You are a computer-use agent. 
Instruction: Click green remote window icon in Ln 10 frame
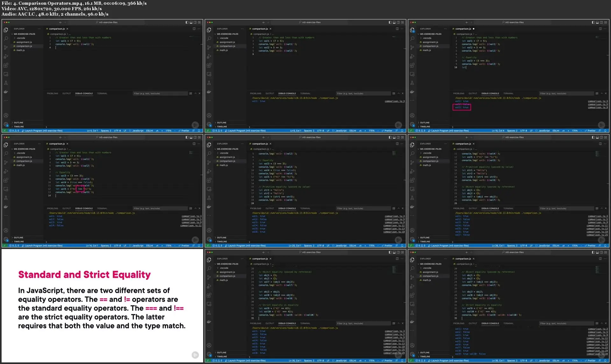[411, 131]
